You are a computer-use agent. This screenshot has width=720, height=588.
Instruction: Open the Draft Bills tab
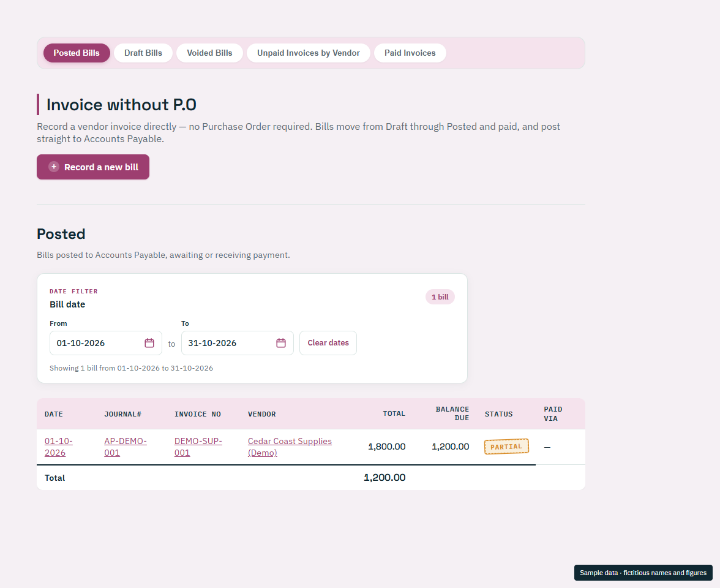click(143, 53)
